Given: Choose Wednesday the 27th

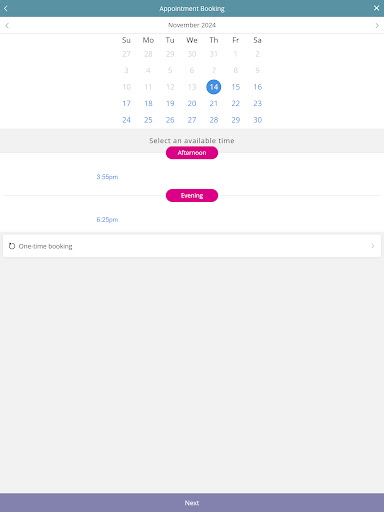Looking at the screenshot, I should point(192,120).
